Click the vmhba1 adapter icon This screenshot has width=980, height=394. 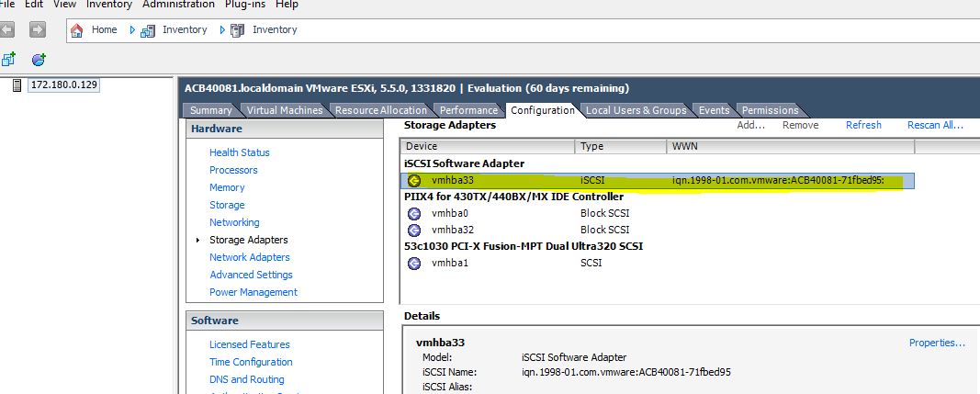pyautogui.click(x=413, y=264)
